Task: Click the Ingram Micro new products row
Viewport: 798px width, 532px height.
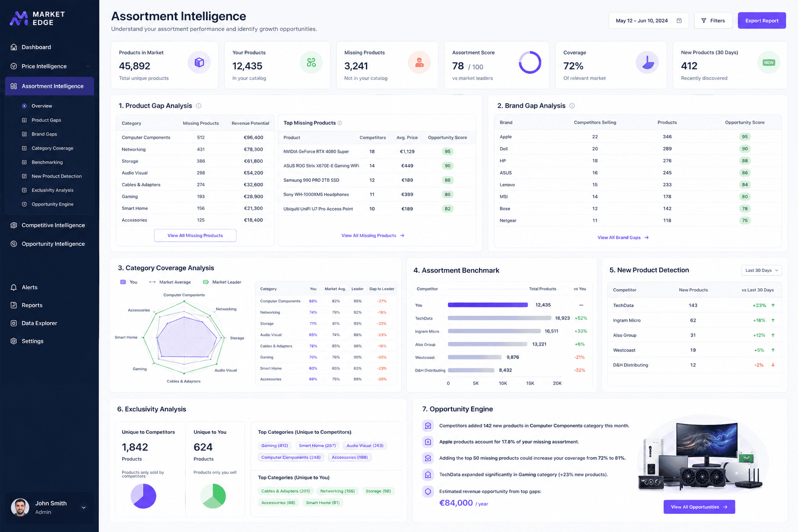Action: (694, 321)
